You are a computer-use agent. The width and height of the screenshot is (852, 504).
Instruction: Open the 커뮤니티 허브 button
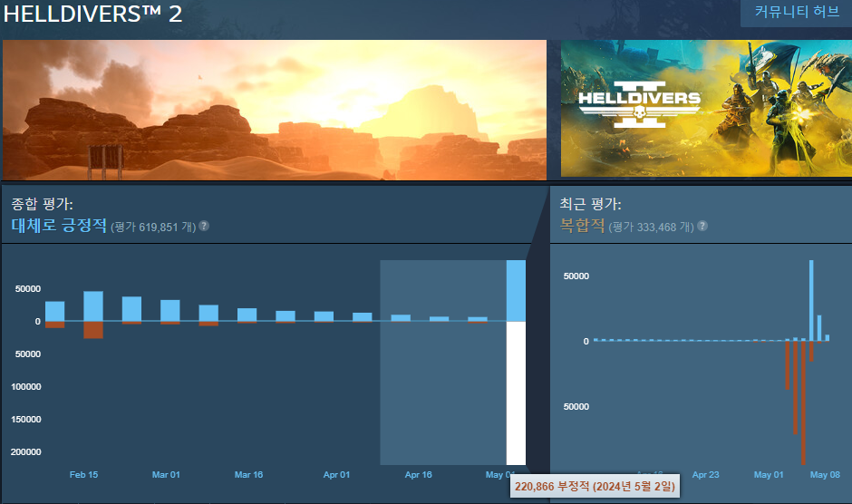click(797, 12)
